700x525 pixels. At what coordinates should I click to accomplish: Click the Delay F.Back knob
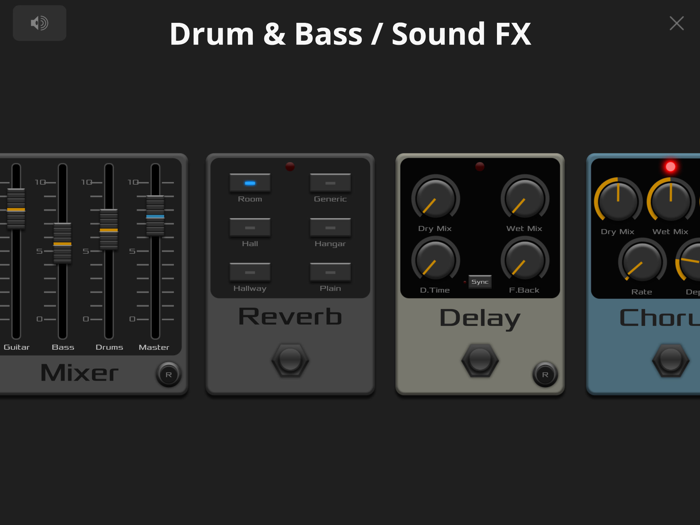[525, 260]
